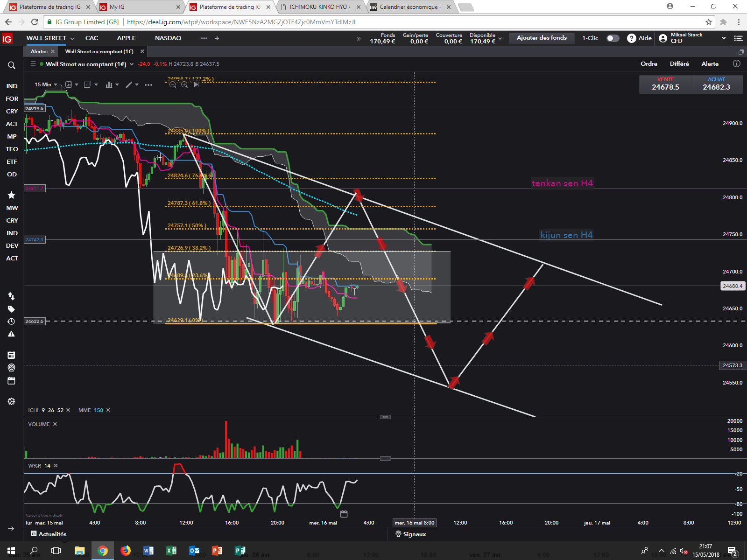This screenshot has height=560, width=747.
Task: Jump to latest candle with skip-forward icon
Action: 196,84
